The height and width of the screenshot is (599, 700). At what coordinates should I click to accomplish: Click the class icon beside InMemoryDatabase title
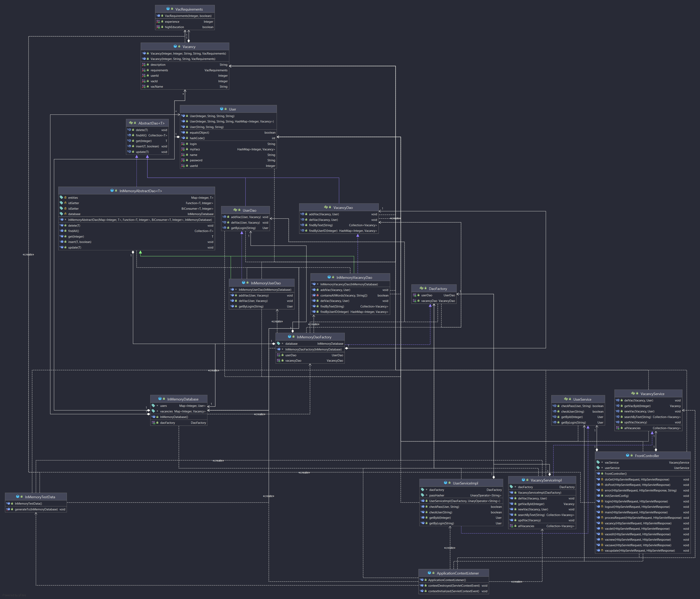(x=160, y=399)
